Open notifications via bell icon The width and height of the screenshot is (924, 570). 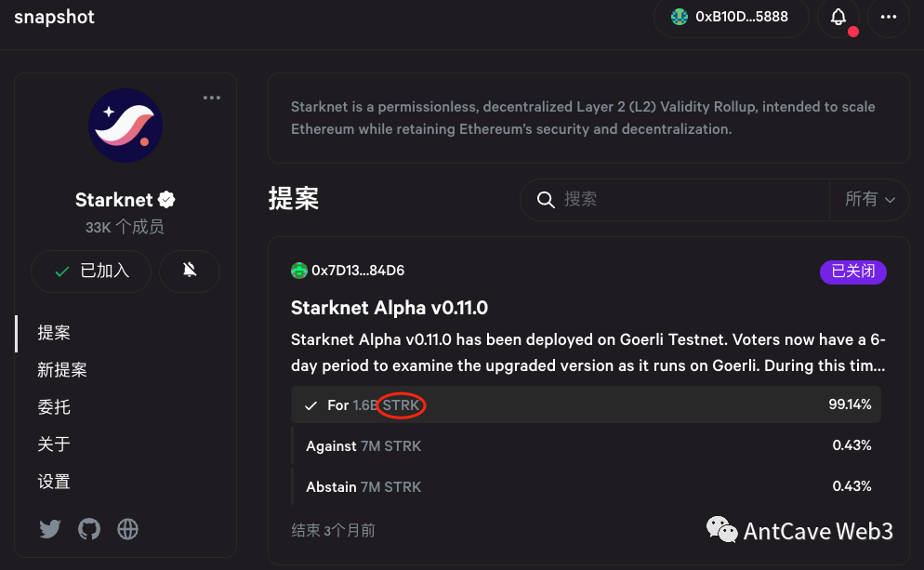coord(838,17)
